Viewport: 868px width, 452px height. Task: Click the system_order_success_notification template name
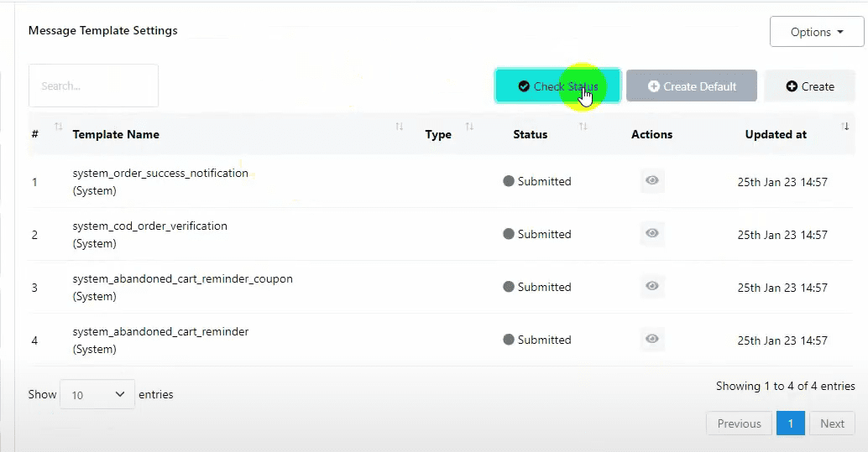click(x=160, y=174)
